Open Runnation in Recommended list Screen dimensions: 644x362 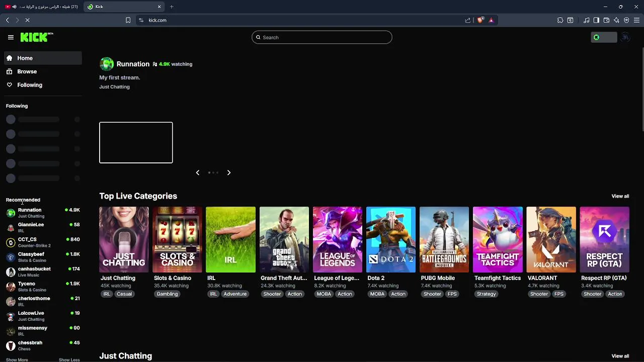tap(42, 213)
